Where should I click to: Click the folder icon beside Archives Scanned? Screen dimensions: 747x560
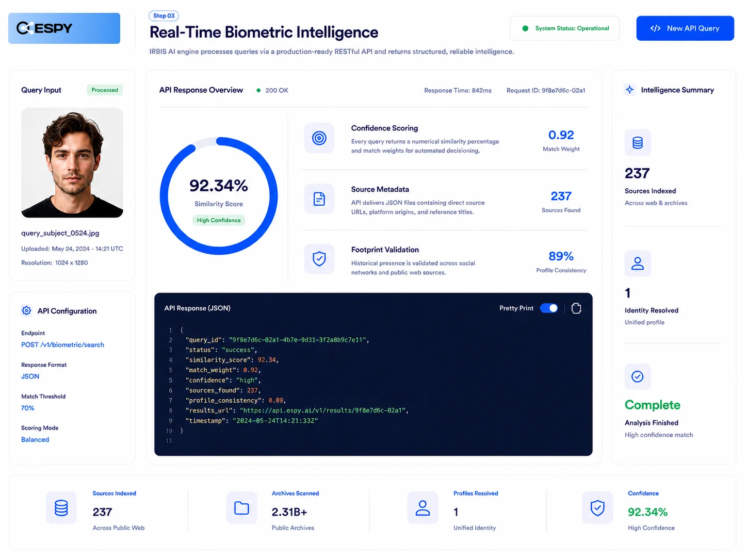241,508
